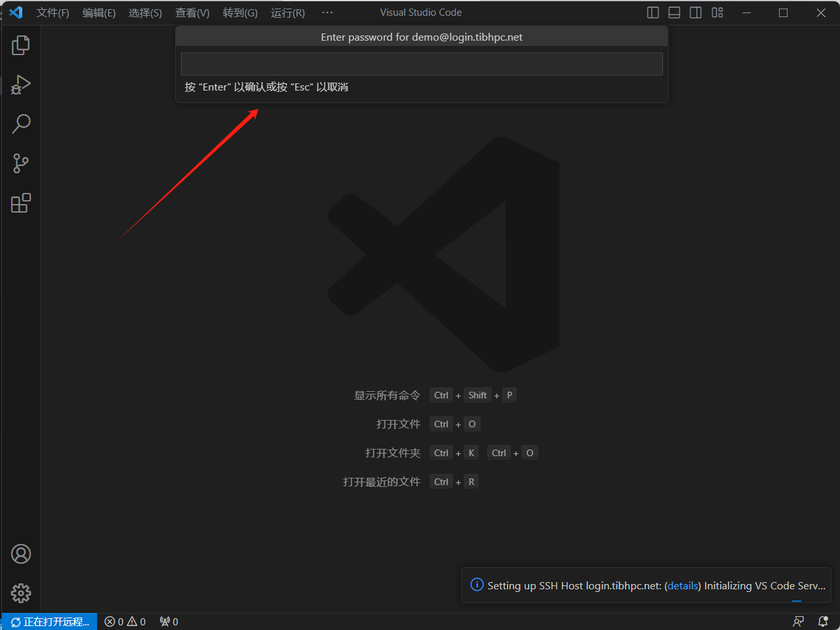840x630 pixels.
Task: Close the VS Code window
Action: 821,12
